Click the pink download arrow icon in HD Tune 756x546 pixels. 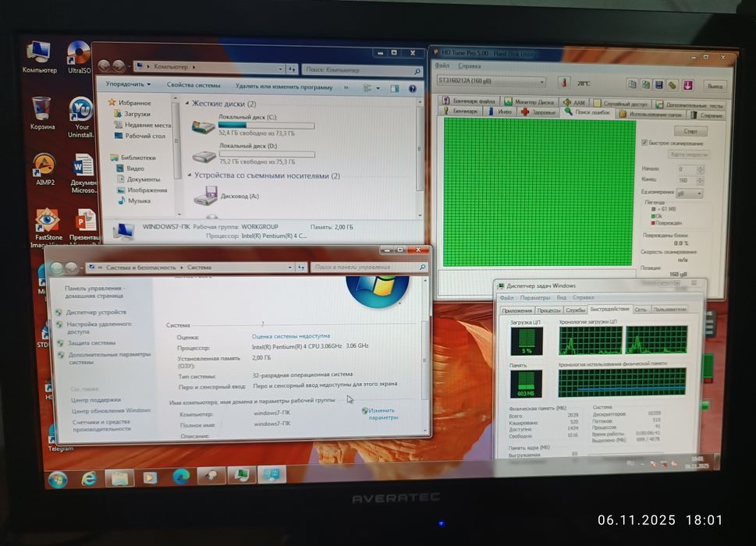(688, 85)
